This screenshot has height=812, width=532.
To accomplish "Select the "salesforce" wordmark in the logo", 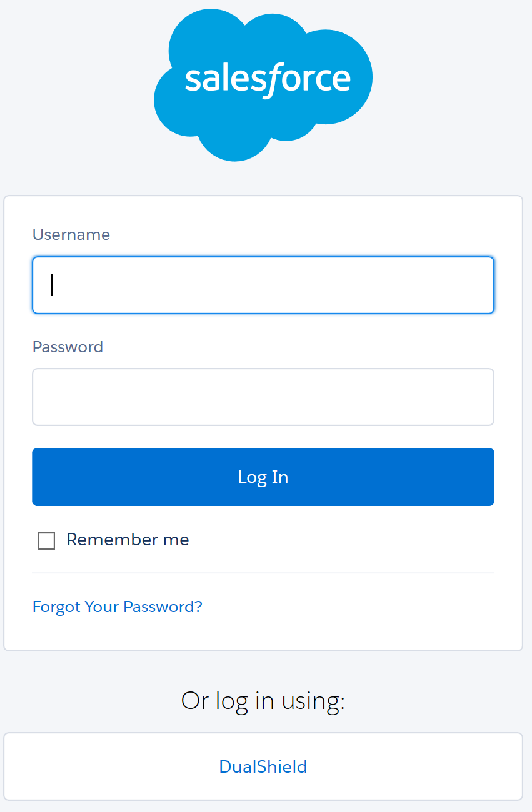I will tap(268, 79).
